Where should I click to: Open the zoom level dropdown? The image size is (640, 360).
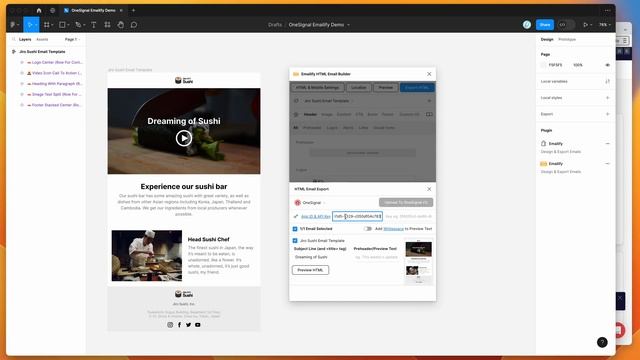click(x=604, y=25)
